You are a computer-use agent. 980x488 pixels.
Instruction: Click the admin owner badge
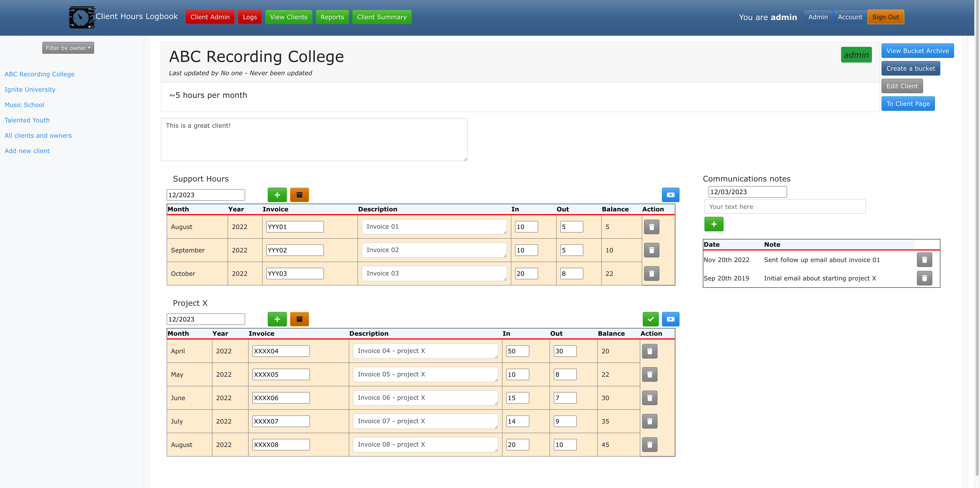tap(856, 55)
